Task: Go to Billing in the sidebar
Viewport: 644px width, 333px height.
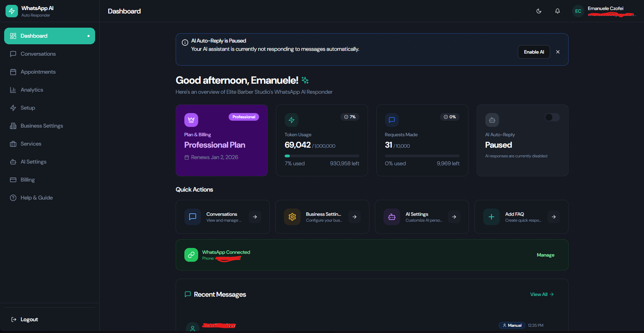Action: [x=49, y=180]
